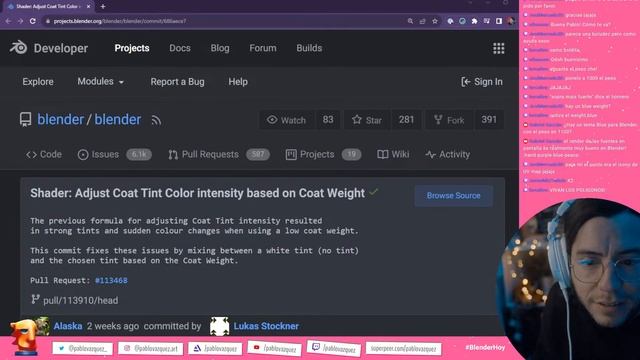This screenshot has width=640, height=360.
Task: Bookmark the page with the star icon
Action: 435,21
